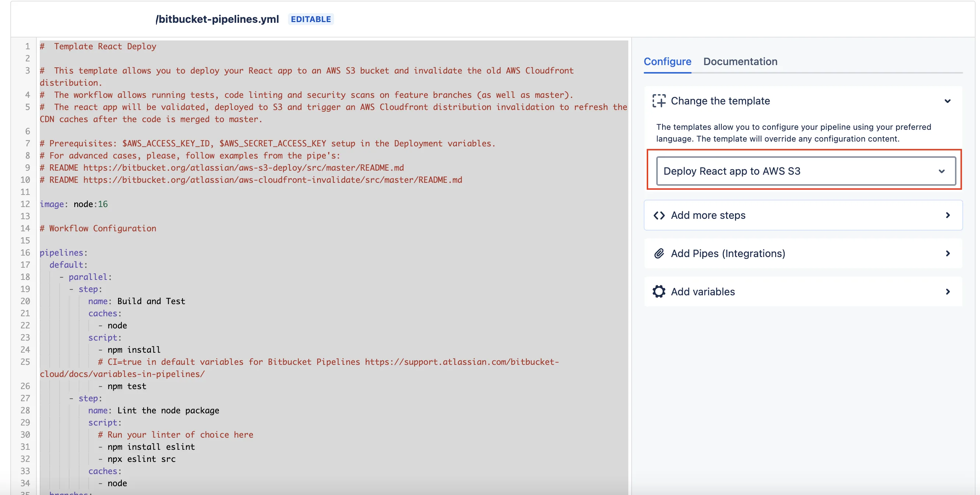
Task: Click the Add more steps code-brackets icon
Action: (x=659, y=215)
